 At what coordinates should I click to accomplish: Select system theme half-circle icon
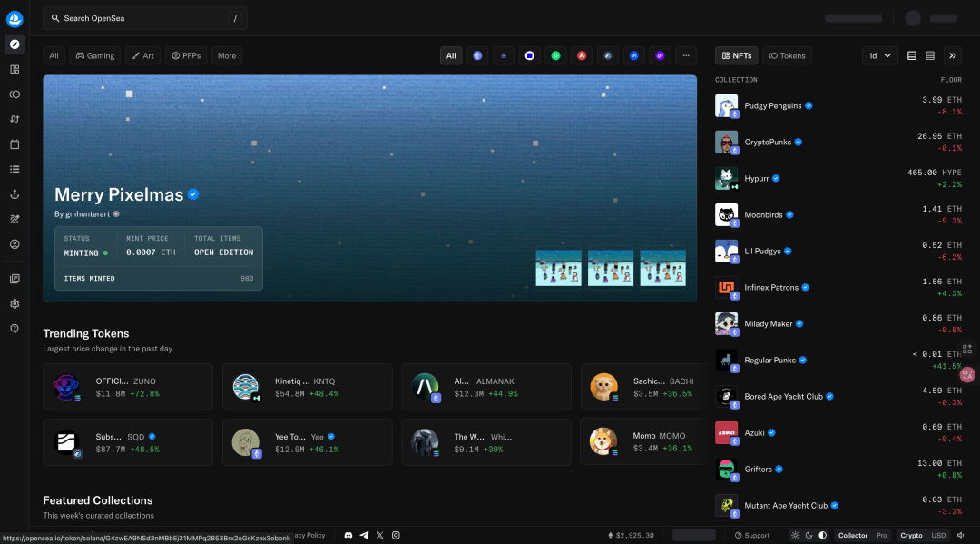[x=822, y=535]
